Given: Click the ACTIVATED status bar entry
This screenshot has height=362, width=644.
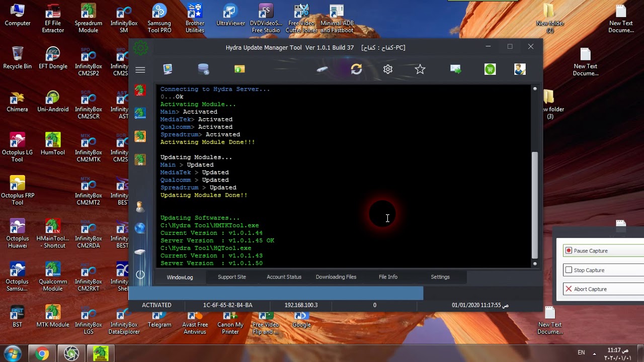Looking at the screenshot, I should [156, 305].
